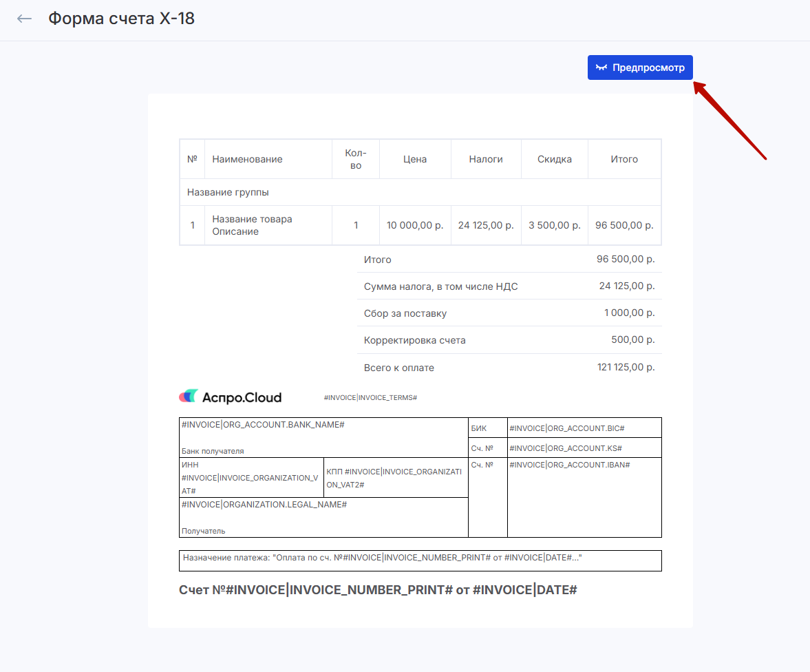Click the ORG_ACCOUNT.BANK_NAME placeholder field
810x672 pixels.
coord(263,425)
